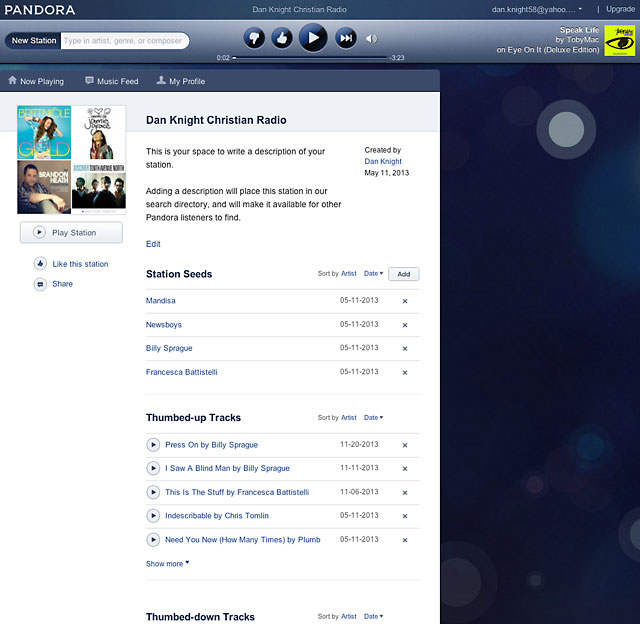640x624 pixels.
Task: Expand Show more thumbed-up tracks
Action: click(x=167, y=564)
